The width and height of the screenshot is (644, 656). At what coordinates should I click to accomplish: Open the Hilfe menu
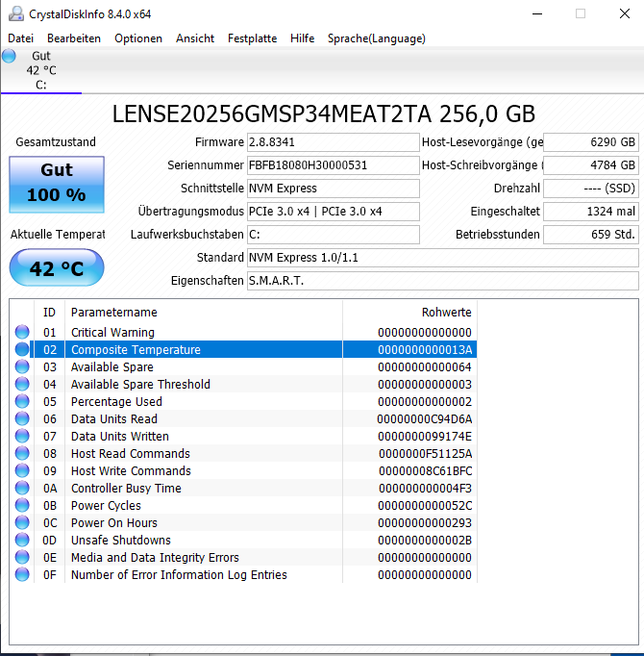[x=302, y=38]
